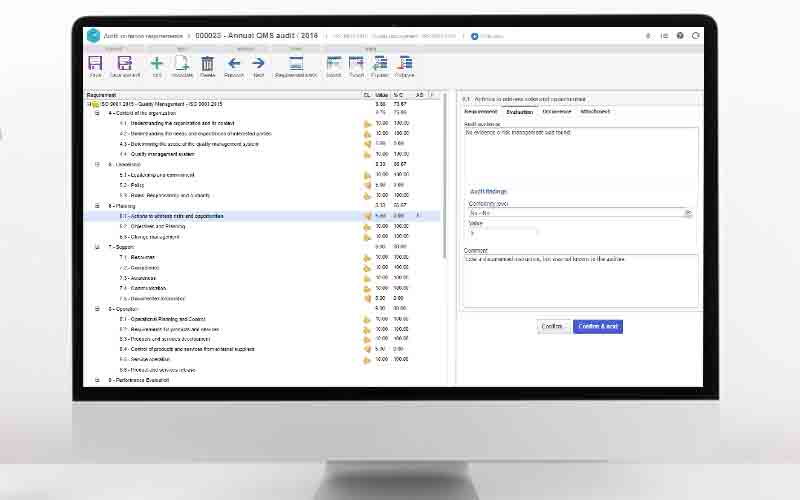This screenshot has width=800, height=500.
Task: Go to Next with the right arrow
Action: pyautogui.click(x=258, y=64)
